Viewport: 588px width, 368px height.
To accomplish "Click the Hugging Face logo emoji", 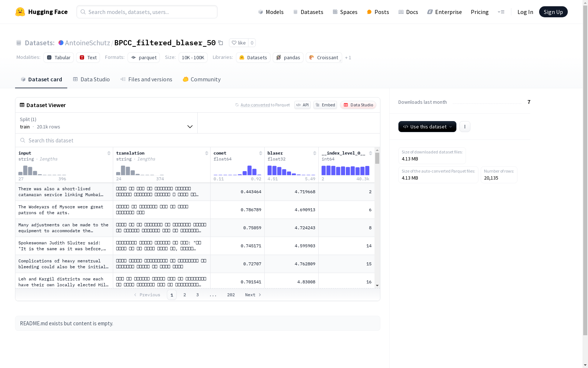I will tap(20, 12).
